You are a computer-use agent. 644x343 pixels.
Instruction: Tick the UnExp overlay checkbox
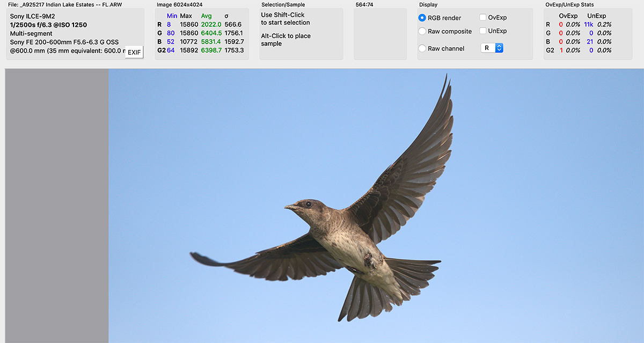(483, 31)
